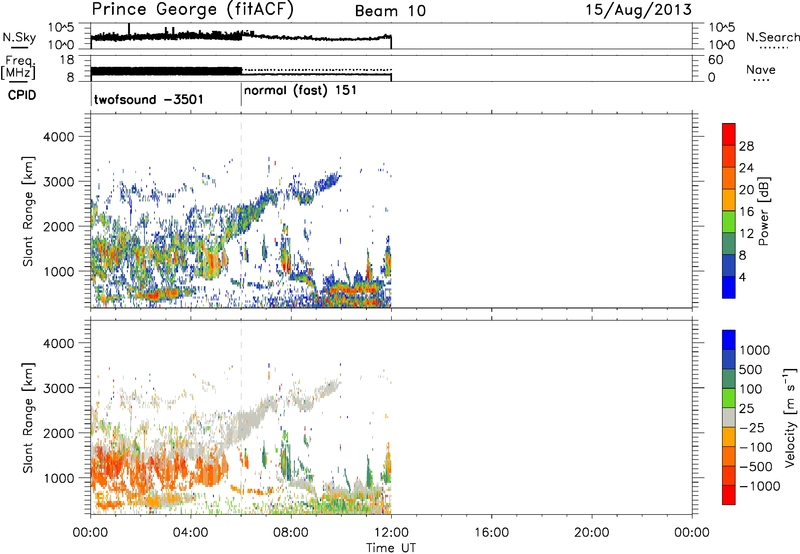Click the '04:00' time axis label

coord(190,533)
